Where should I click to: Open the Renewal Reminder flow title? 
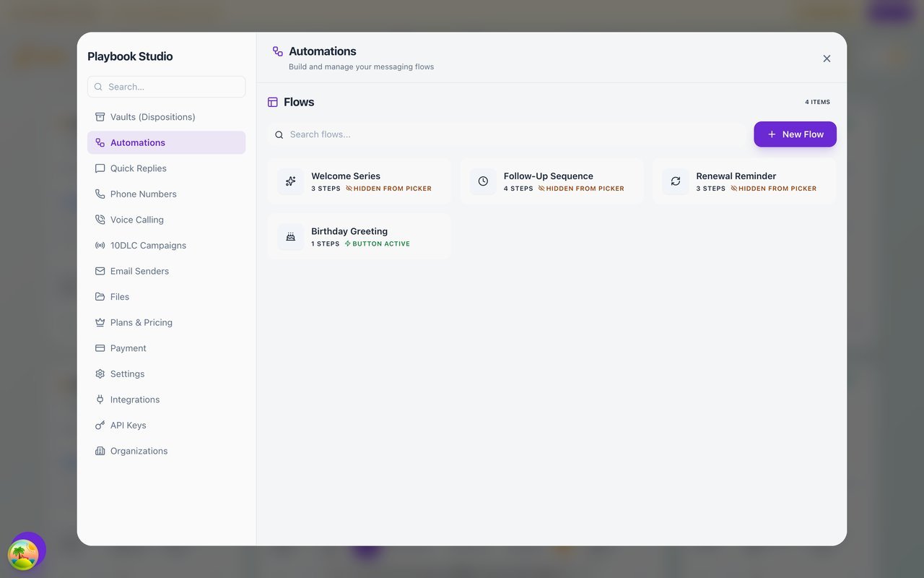pyautogui.click(x=736, y=176)
